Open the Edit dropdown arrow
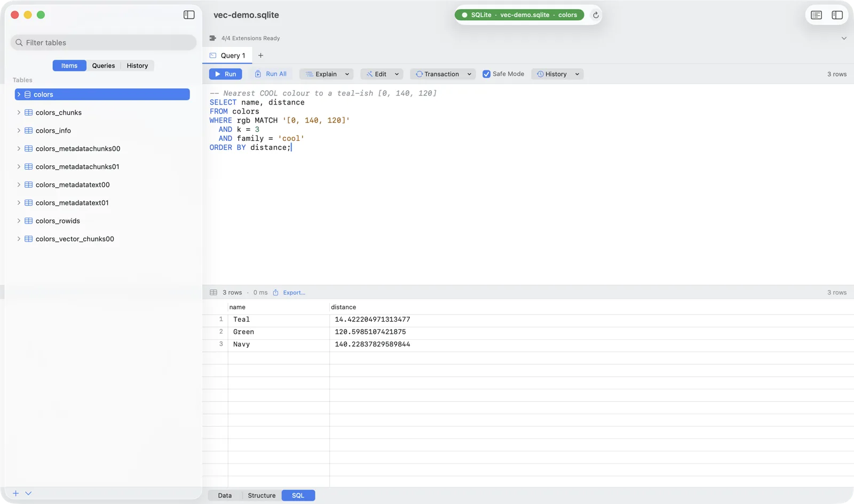This screenshot has height=504, width=854. (397, 74)
